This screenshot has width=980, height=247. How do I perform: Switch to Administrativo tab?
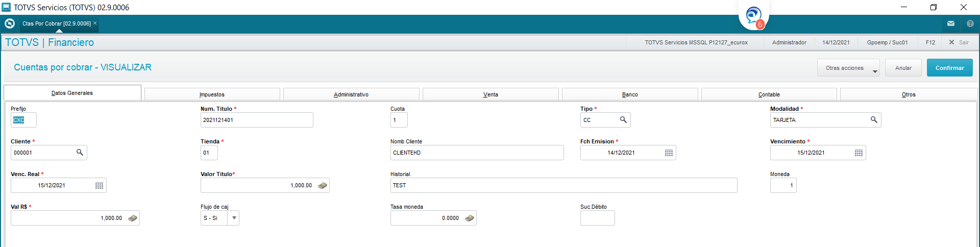[351, 94]
